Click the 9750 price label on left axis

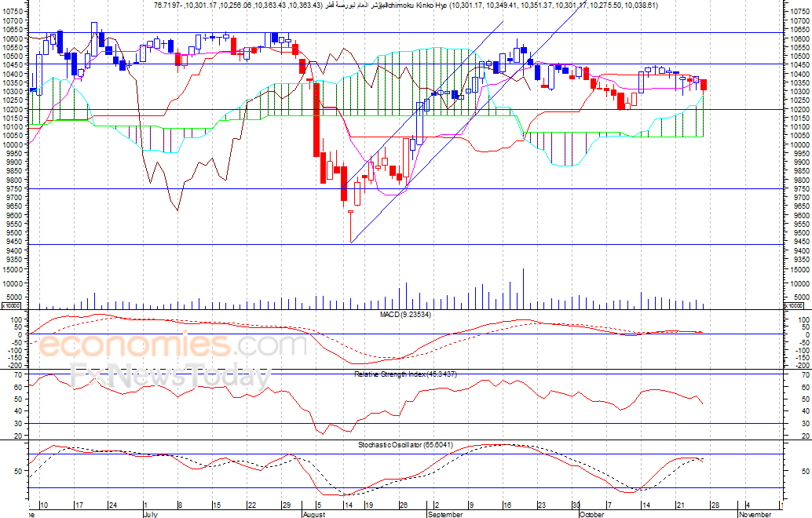14,198
